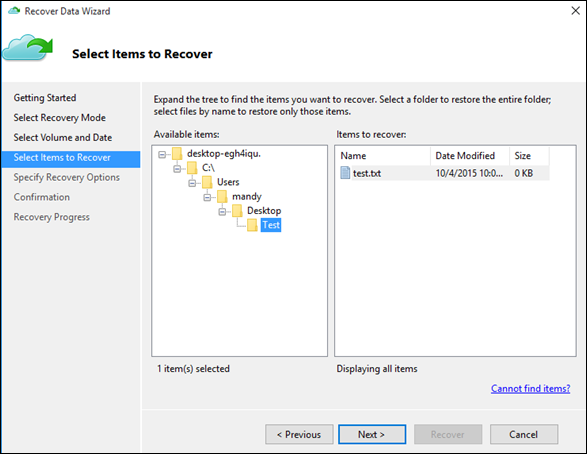Image resolution: width=587 pixels, height=454 pixels.
Task: Click the Desktop folder icon in tree
Action: click(237, 211)
